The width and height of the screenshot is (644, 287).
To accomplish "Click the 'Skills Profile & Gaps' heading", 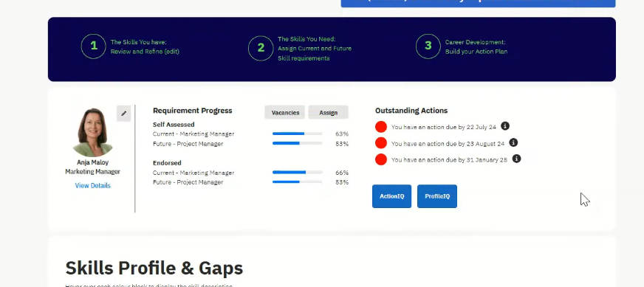I will (x=154, y=268).
